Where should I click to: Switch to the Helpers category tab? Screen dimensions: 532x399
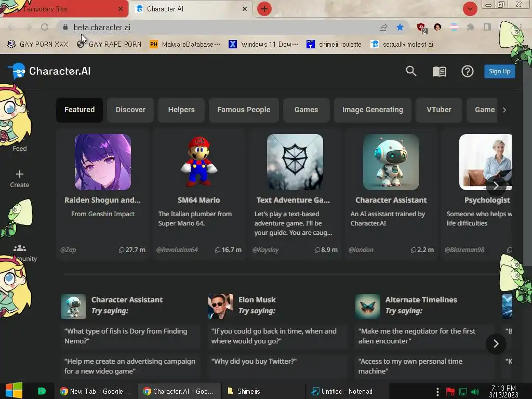coord(181,110)
